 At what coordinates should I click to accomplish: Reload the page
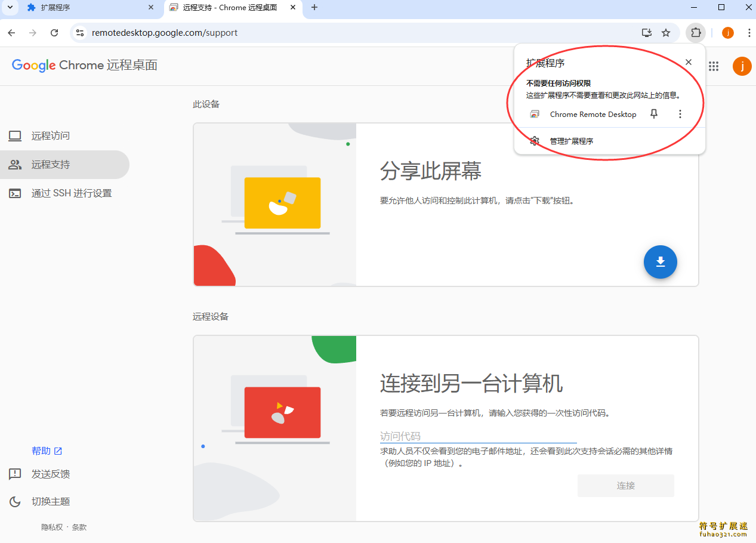pyautogui.click(x=54, y=33)
